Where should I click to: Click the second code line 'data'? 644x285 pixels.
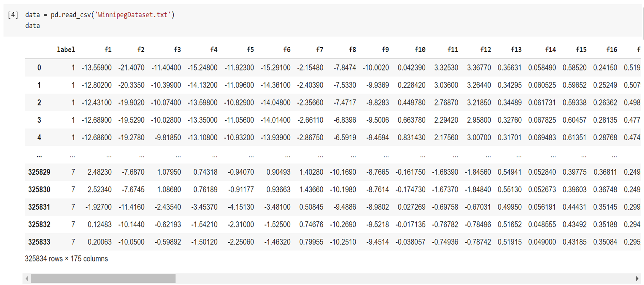[x=32, y=26]
